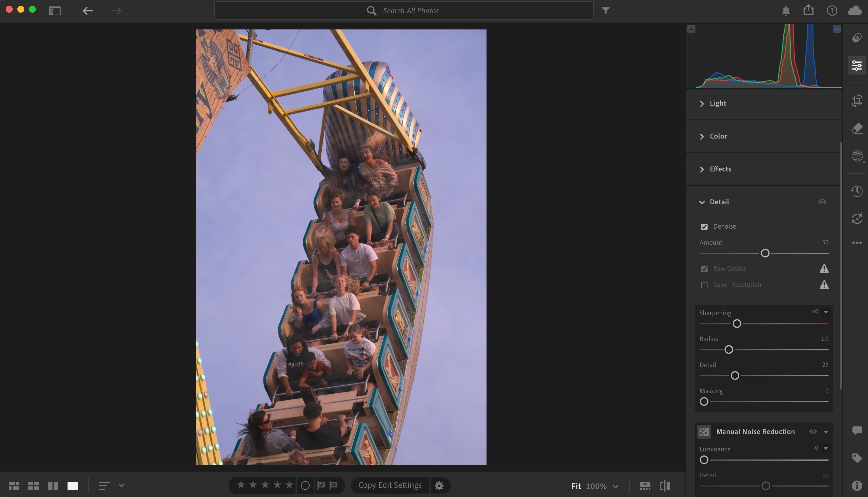The width and height of the screenshot is (868, 497).
Task: Click Copy Edit Settings button
Action: (x=390, y=485)
